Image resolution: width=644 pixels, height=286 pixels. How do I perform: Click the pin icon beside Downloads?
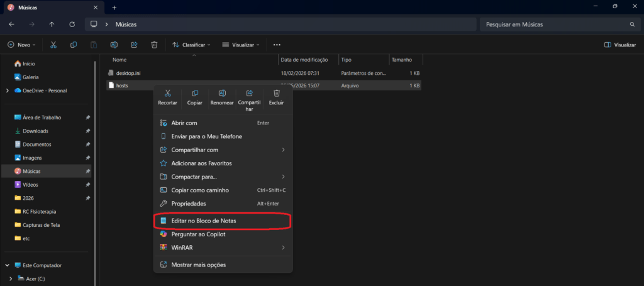pos(87,131)
